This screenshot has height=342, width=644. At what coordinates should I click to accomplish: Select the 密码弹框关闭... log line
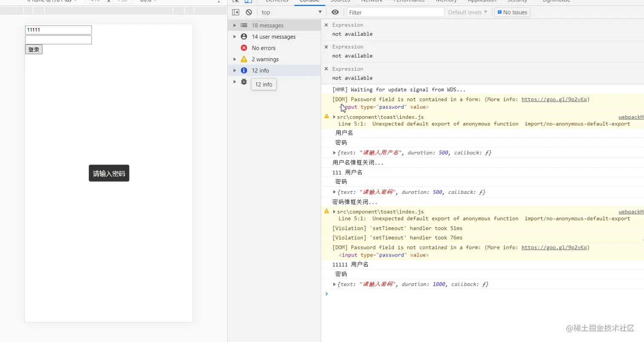[x=355, y=202]
